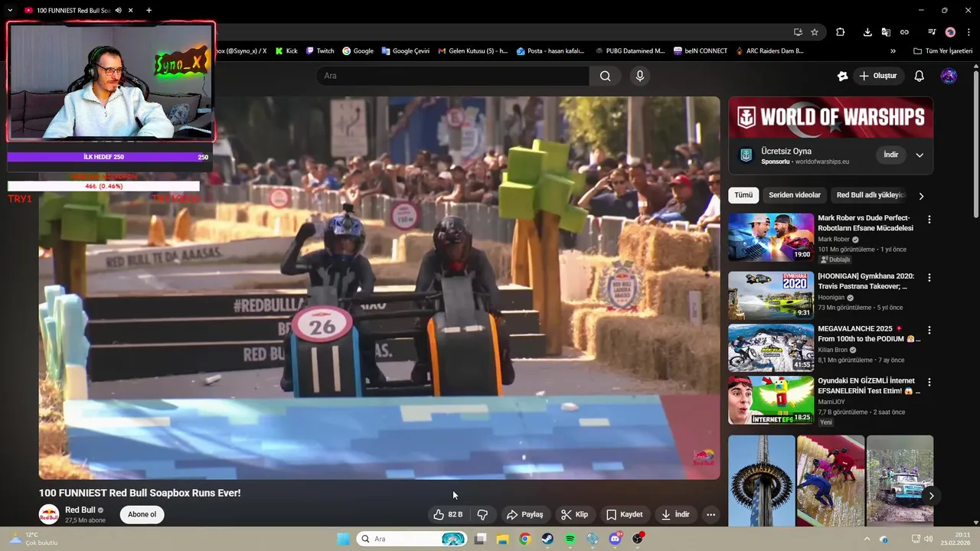Viewport: 980px width, 551px height.
Task: Open the MEGAVALANCHE 2025 video thumbnail
Action: (x=770, y=347)
